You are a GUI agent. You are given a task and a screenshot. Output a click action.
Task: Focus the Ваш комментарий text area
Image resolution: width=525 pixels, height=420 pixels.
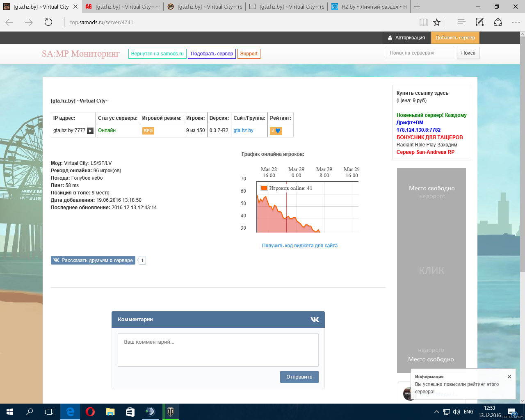pos(218,350)
